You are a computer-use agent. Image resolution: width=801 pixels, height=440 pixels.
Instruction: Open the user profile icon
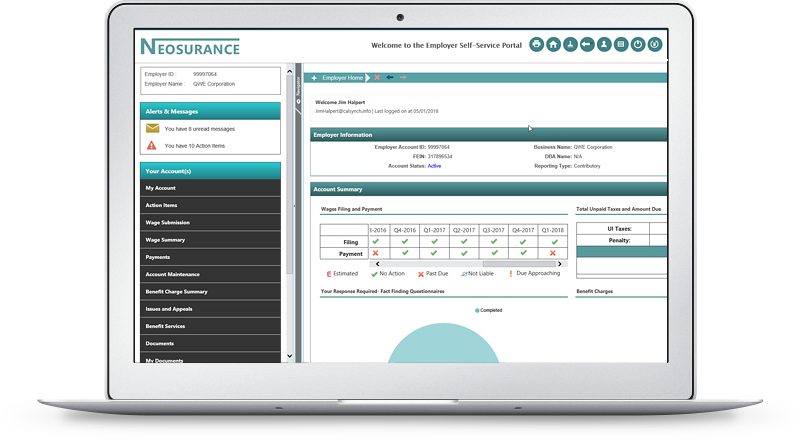[604, 44]
